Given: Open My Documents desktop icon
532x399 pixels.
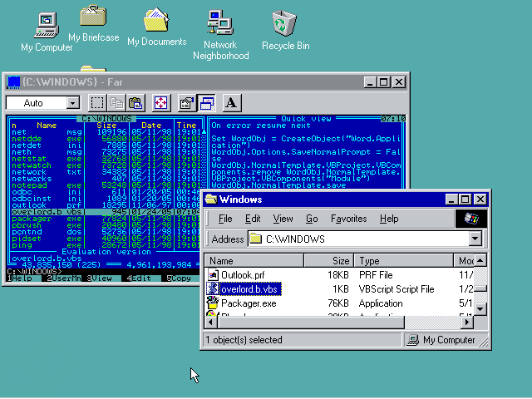Looking at the screenshot, I should (156, 20).
